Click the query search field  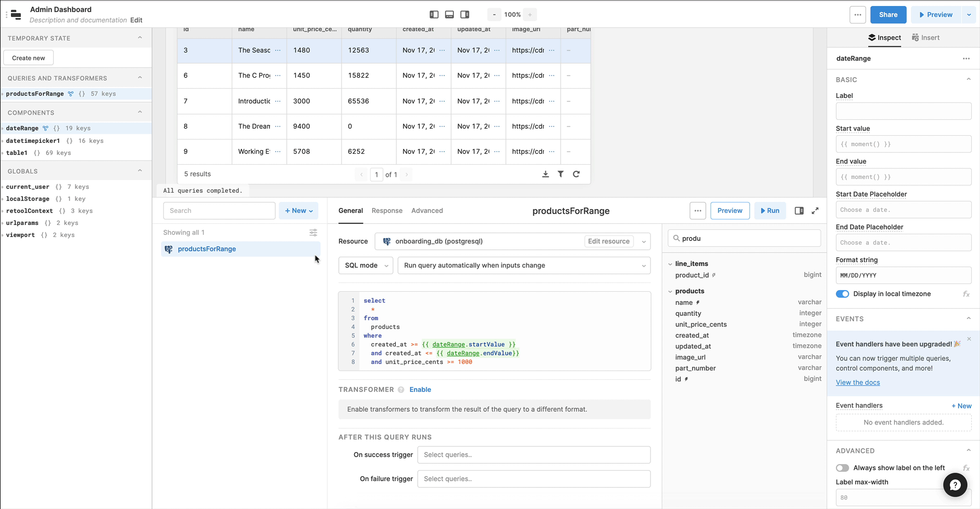click(219, 211)
